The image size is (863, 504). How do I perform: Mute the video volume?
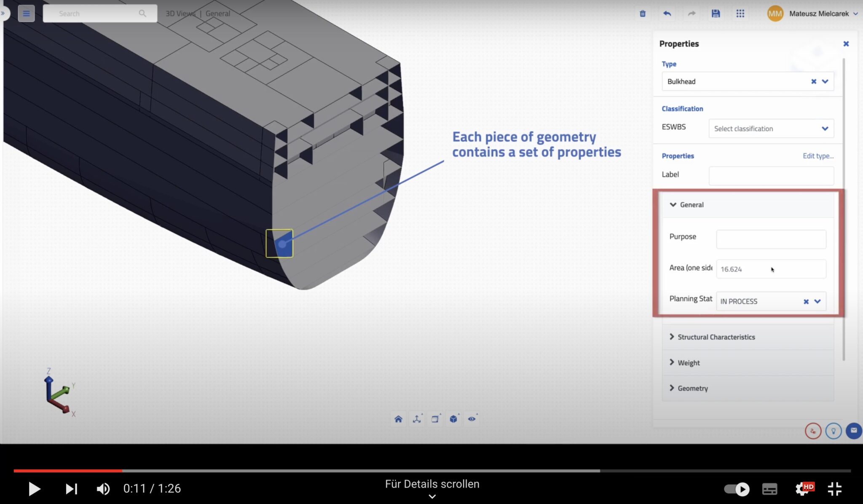(x=103, y=489)
